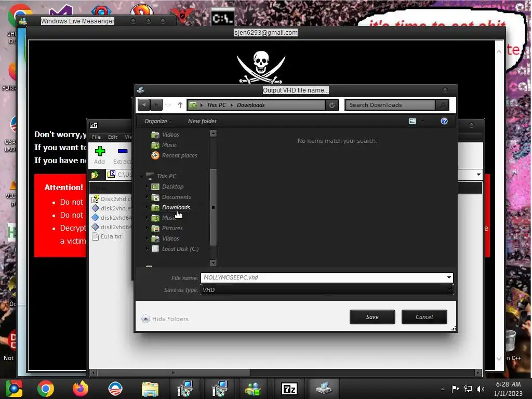Click This PC in the address bar
532x399 pixels.
(216, 105)
